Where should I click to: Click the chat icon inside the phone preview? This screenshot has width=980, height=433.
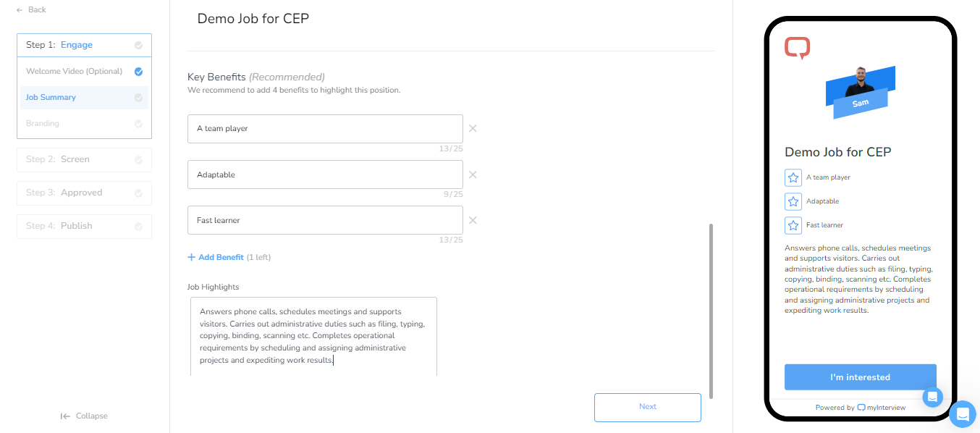932,397
